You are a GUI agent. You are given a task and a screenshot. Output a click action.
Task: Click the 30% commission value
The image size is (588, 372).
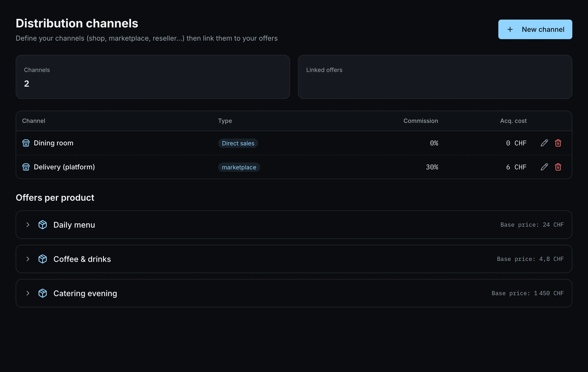click(432, 167)
